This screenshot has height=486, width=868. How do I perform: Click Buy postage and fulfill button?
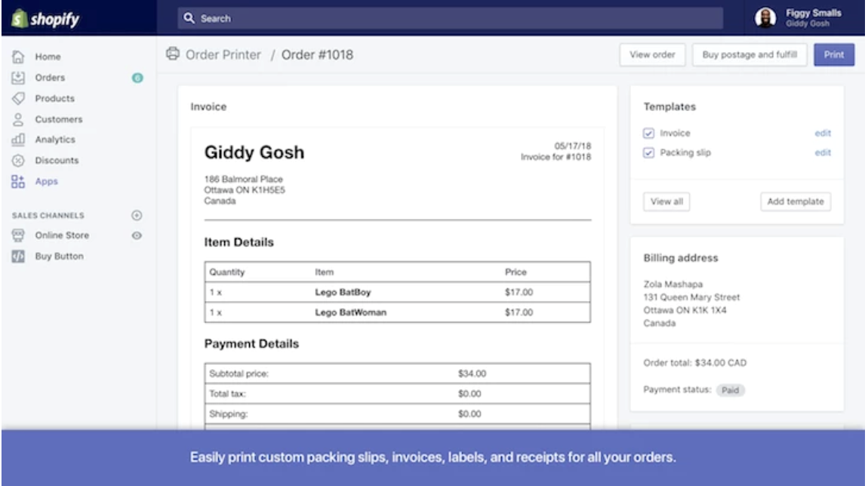click(x=749, y=55)
